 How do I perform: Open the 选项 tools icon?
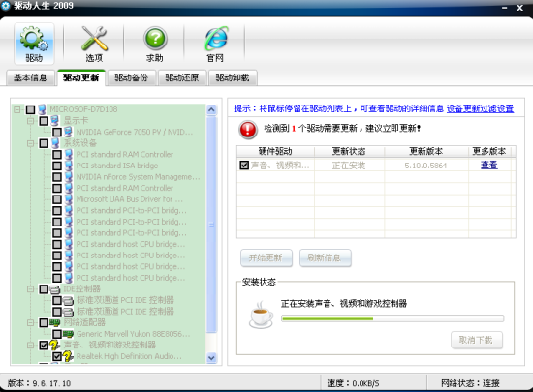pyautogui.click(x=94, y=44)
